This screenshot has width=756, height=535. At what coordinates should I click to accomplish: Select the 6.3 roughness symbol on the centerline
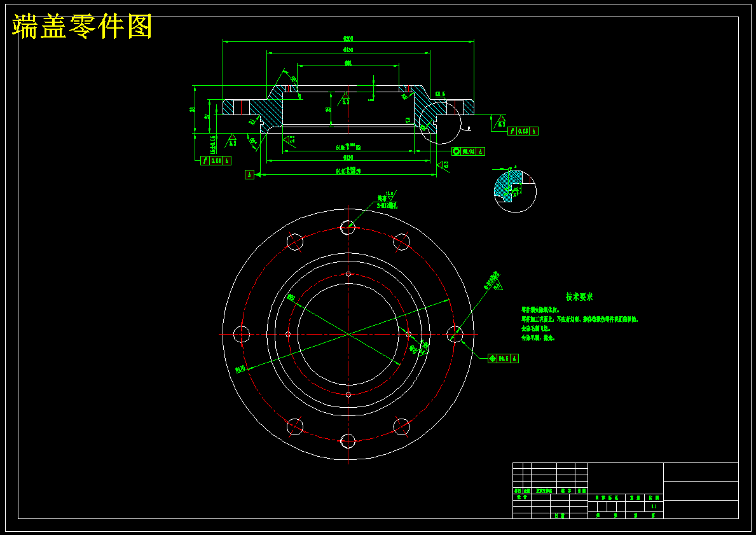point(346,99)
